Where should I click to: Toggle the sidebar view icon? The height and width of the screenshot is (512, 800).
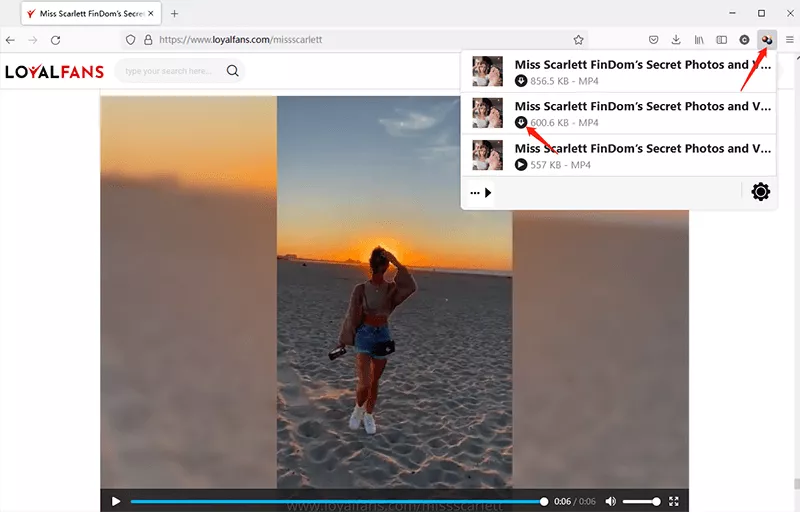click(x=721, y=40)
